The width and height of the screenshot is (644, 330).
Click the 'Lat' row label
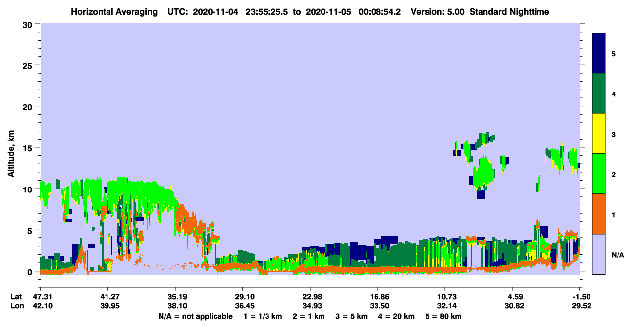(16, 297)
